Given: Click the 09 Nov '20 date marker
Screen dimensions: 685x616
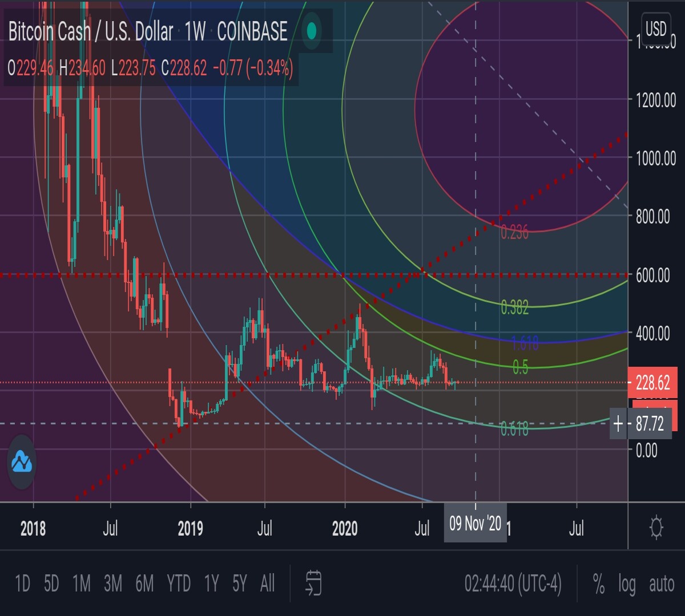Looking at the screenshot, I should point(475,523).
